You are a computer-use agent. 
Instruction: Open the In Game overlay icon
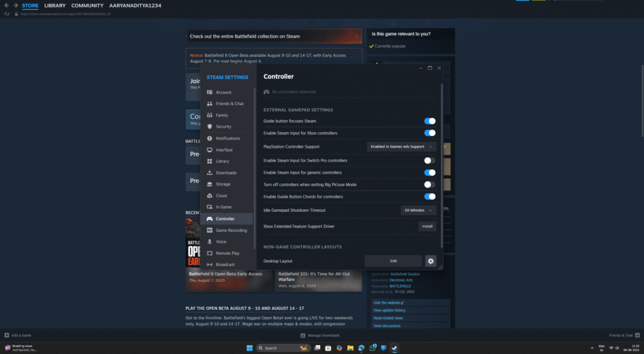click(209, 207)
